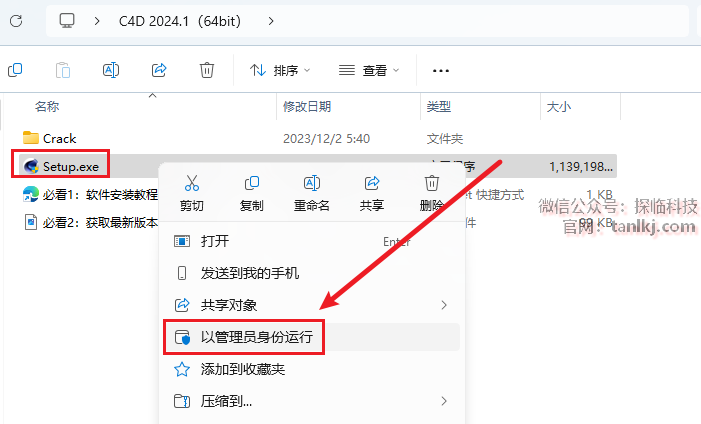The height and width of the screenshot is (424, 701).
Task: Expand chevron after C4D 2024.1 breadcrumb
Action: coord(271,21)
